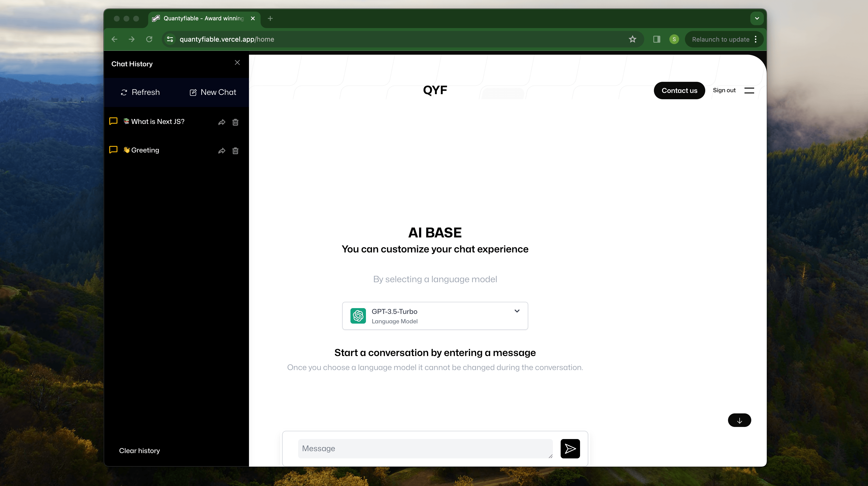Click the QYF logo
868x486 pixels.
point(435,90)
